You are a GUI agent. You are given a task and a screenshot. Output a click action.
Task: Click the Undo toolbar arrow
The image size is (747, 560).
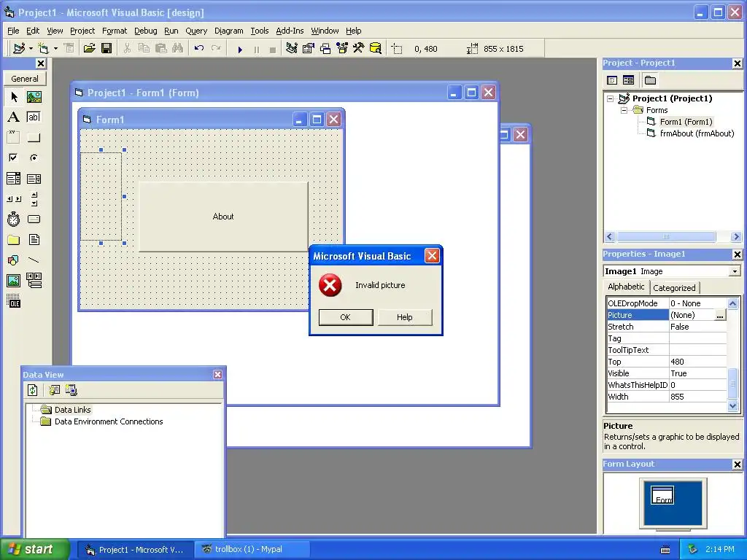click(x=199, y=48)
